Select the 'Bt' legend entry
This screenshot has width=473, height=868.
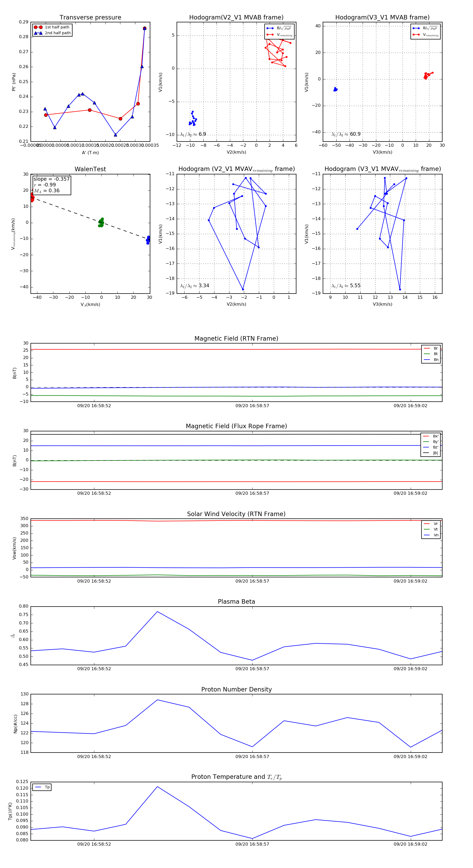point(431,354)
